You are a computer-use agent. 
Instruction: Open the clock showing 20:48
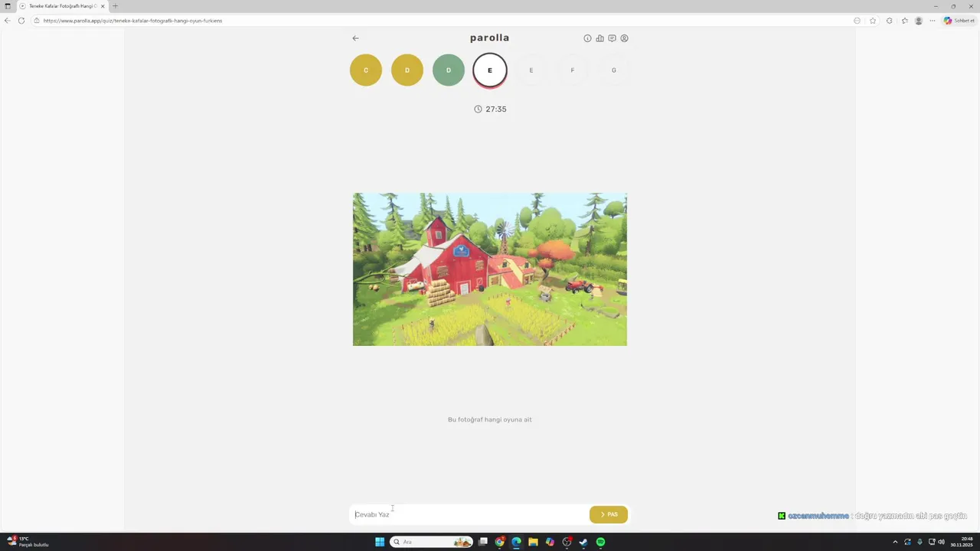[x=962, y=542]
